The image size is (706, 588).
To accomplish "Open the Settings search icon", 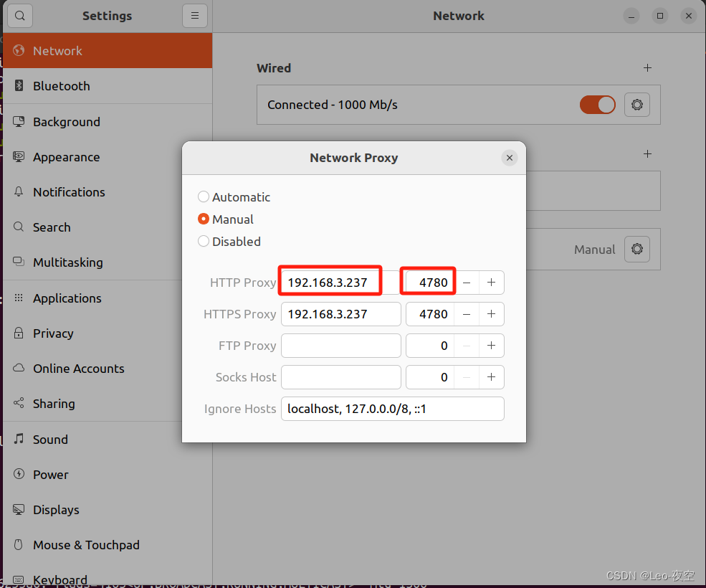I will (x=20, y=16).
